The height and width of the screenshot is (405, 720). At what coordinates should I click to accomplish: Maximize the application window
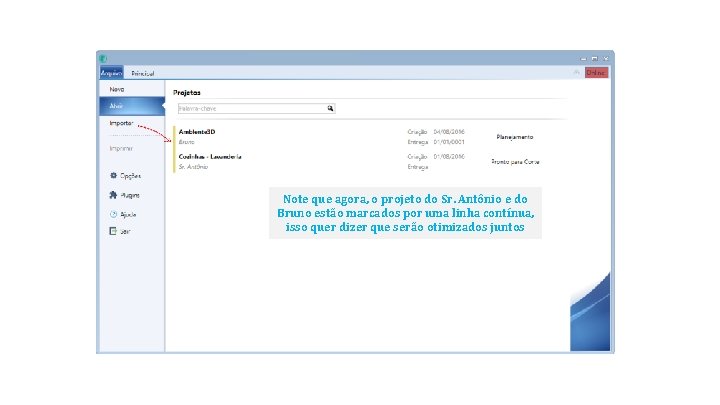click(x=595, y=59)
